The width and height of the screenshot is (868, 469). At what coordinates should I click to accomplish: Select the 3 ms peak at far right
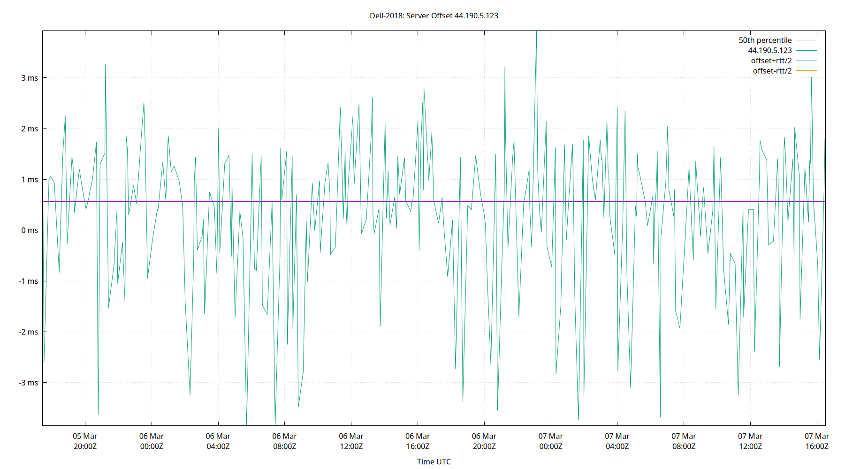click(811, 77)
